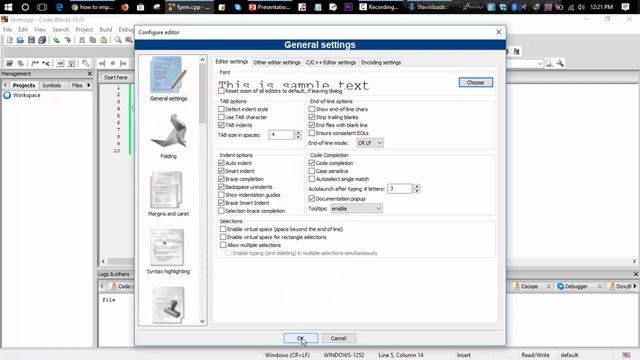Screen dimensions: 640x360
Task: Open Start here editor tab
Action: [x=116, y=77]
